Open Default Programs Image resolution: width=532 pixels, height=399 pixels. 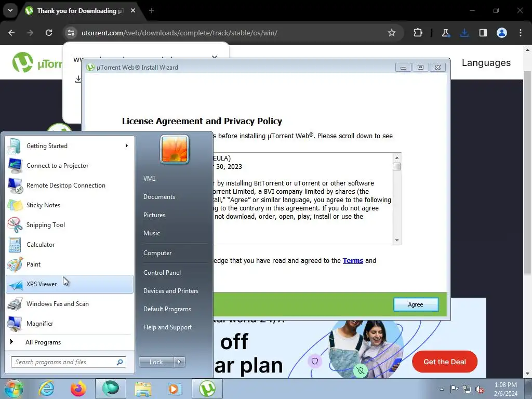pyautogui.click(x=167, y=309)
